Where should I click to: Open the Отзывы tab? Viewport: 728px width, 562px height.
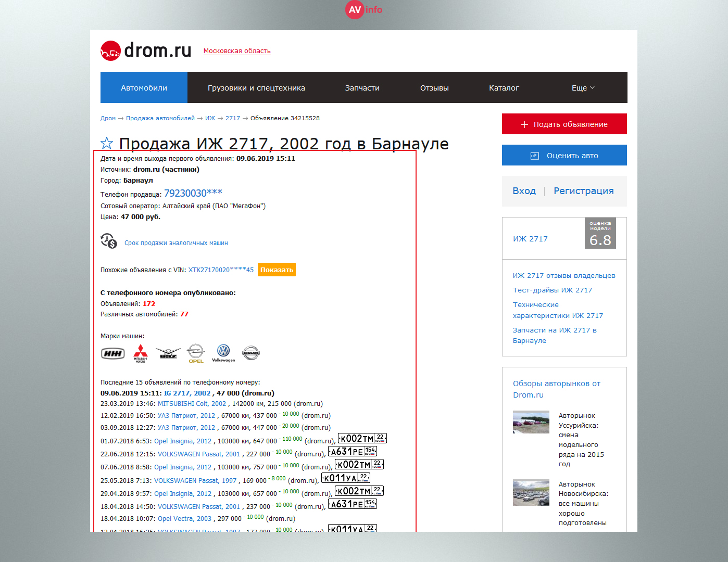434,87
